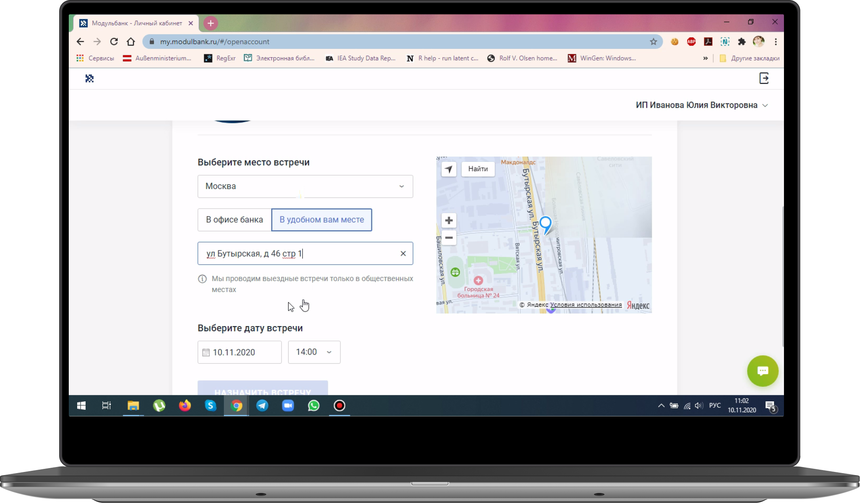Open the Windows Start menu

coord(81,405)
